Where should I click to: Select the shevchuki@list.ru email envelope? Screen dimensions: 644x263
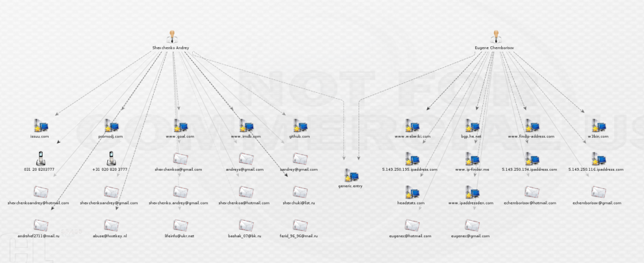point(300,192)
